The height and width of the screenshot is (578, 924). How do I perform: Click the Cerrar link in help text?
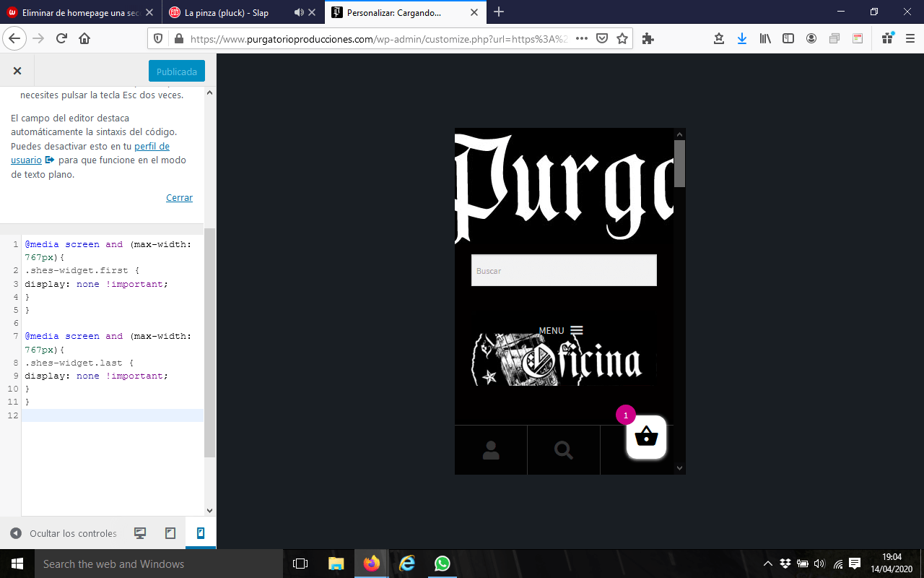pos(179,197)
